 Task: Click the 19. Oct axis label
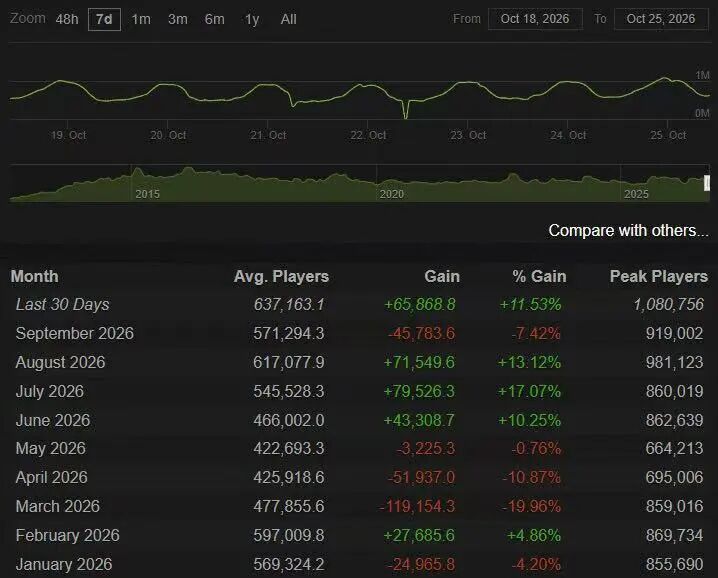click(68, 135)
